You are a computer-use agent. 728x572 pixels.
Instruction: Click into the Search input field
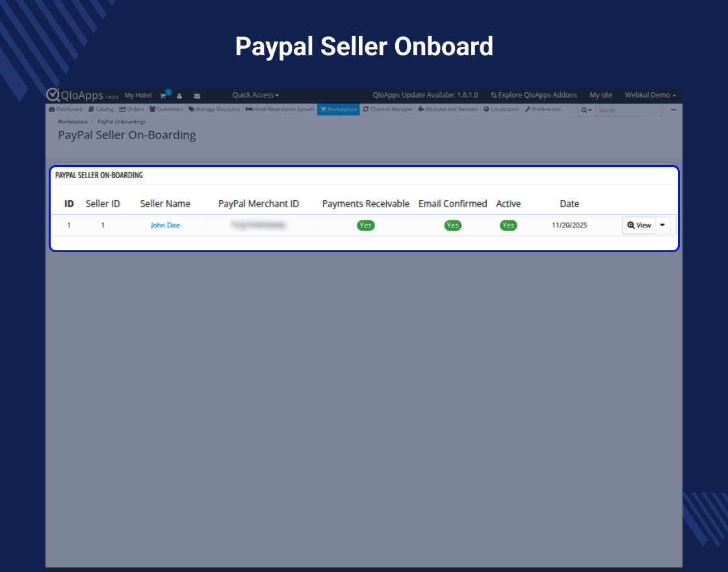pyautogui.click(x=628, y=110)
